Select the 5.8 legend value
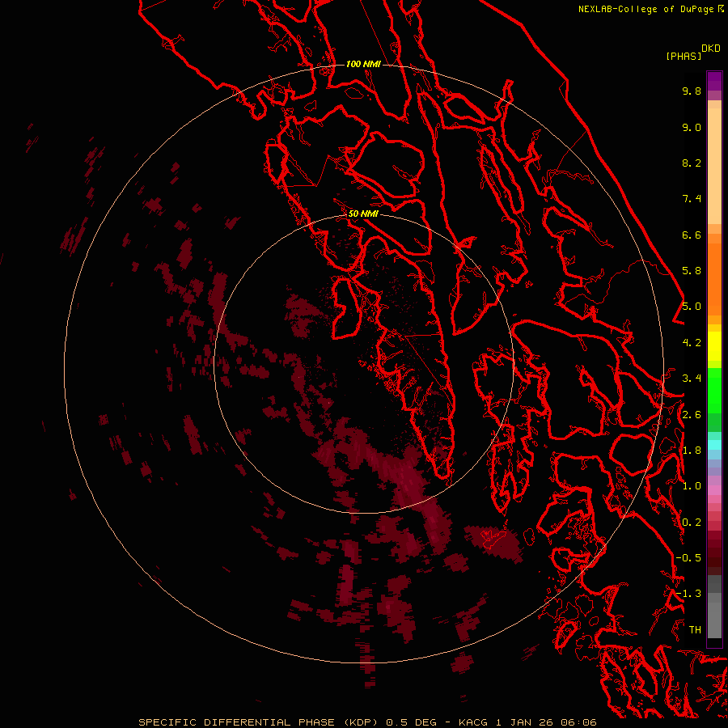728x728 pixels. 692,271
